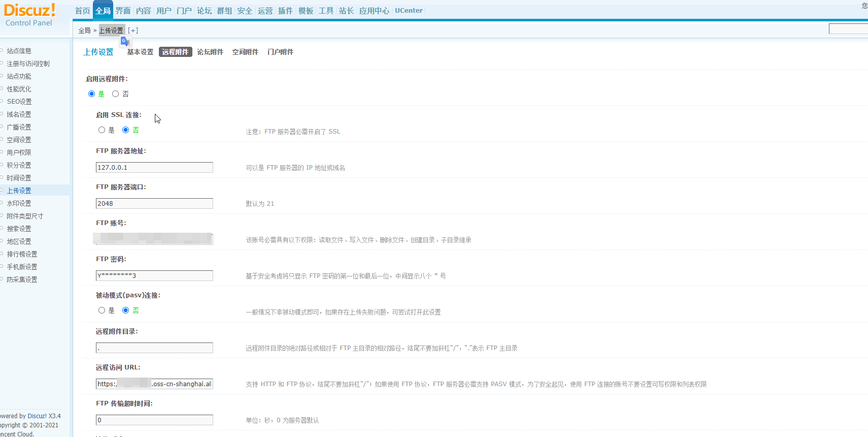Image resolution: width=868 pixels, height=437 pixels.
Task: Open 站点信息 in the left sidebar
Action: (x=19, y=51)
